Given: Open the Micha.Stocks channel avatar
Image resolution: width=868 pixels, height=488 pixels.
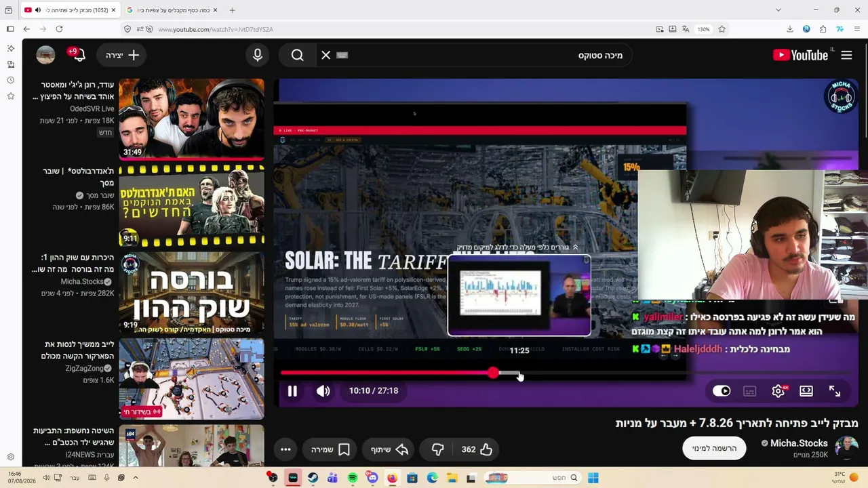Looking at the screenshot, I should pyautogui.click(x=846, y=448).
